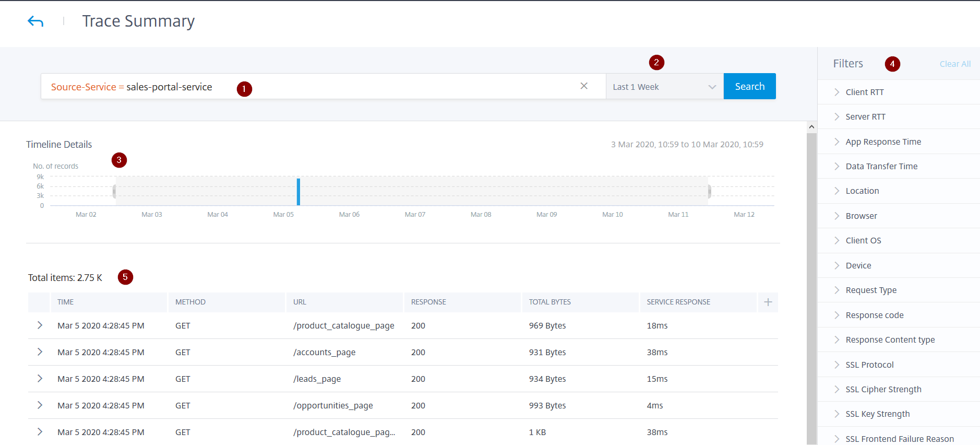Click the Clear All filters link
Viewport: 980px width, 445px height.
tap(955, 64)
